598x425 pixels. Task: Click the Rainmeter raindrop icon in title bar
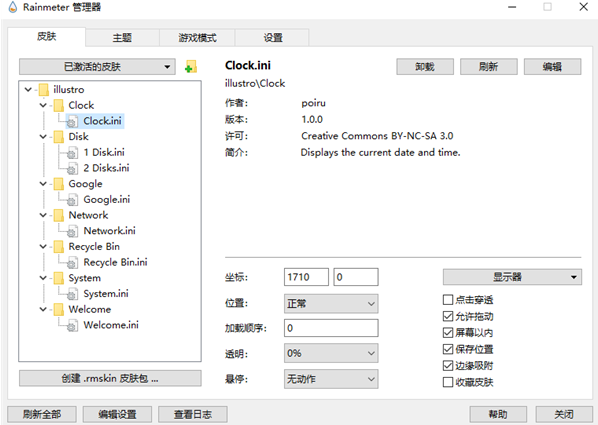[13, 7]
